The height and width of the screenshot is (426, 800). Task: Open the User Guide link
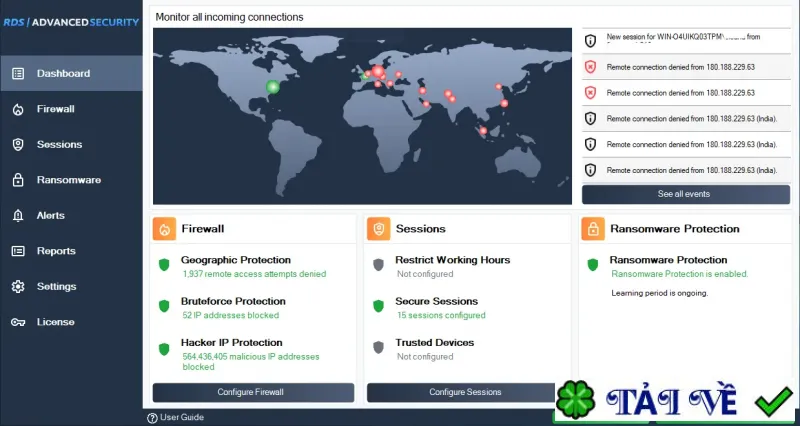(176, 417)
